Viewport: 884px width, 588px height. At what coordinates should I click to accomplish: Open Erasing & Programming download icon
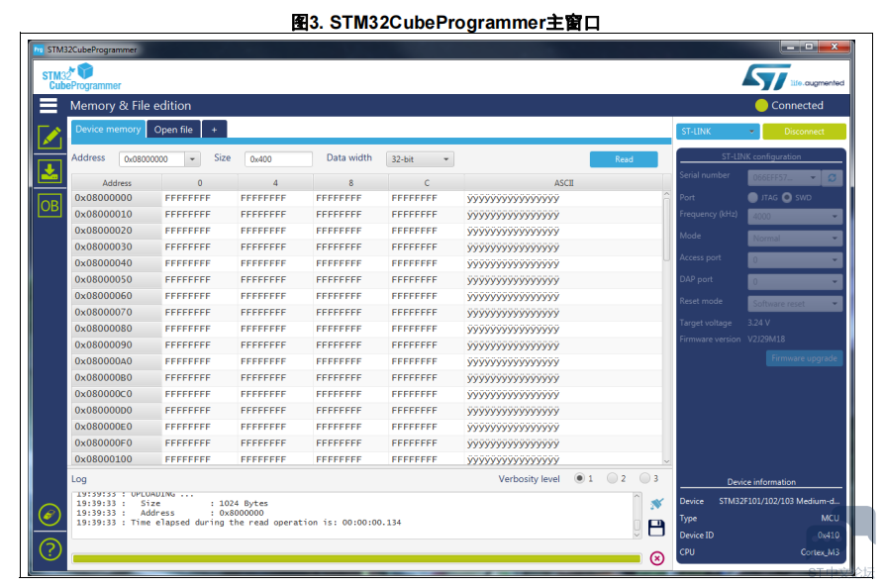[x=49, y=171]
